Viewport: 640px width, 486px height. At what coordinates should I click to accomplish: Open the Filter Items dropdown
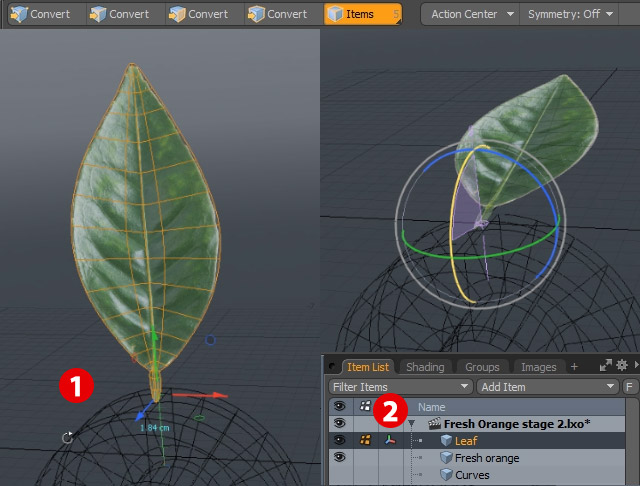click(x=400, y=386)
